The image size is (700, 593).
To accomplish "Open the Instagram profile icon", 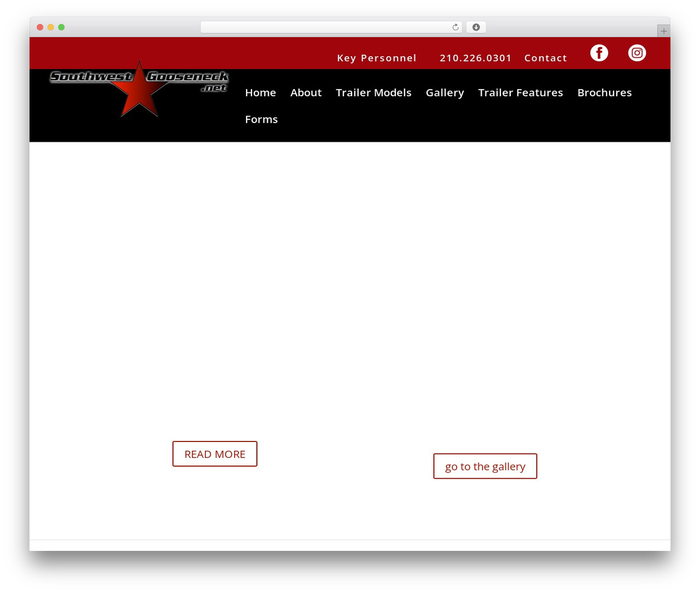I will [637, 53].
